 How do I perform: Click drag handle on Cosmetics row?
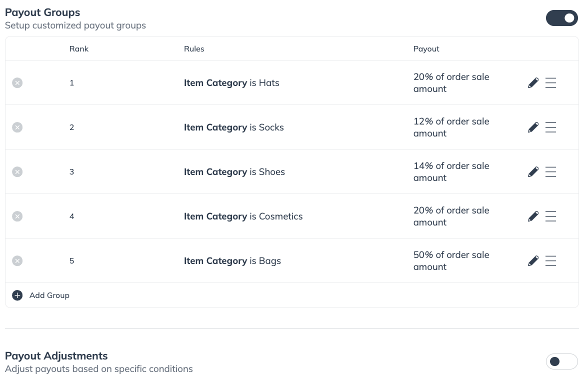(x=550, y=216)
